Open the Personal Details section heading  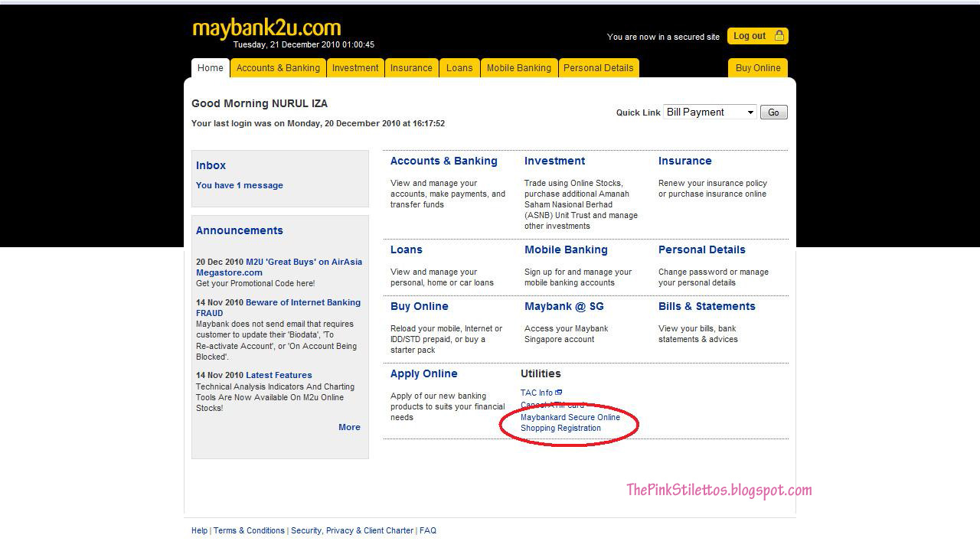point(702,249)
